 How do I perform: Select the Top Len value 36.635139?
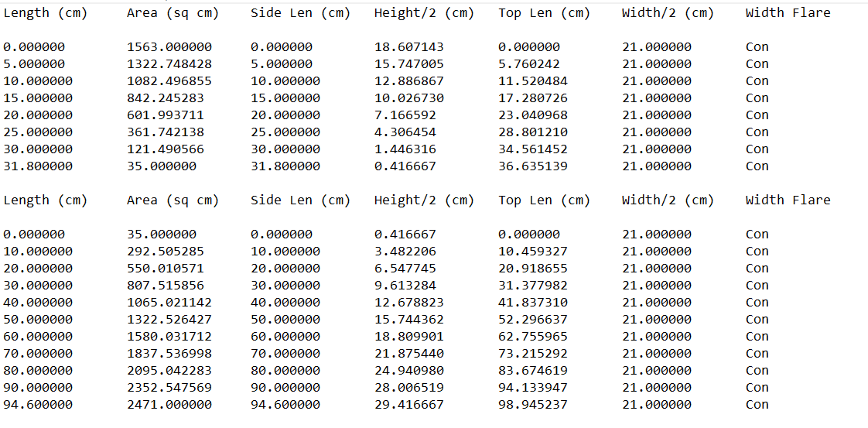533,166
